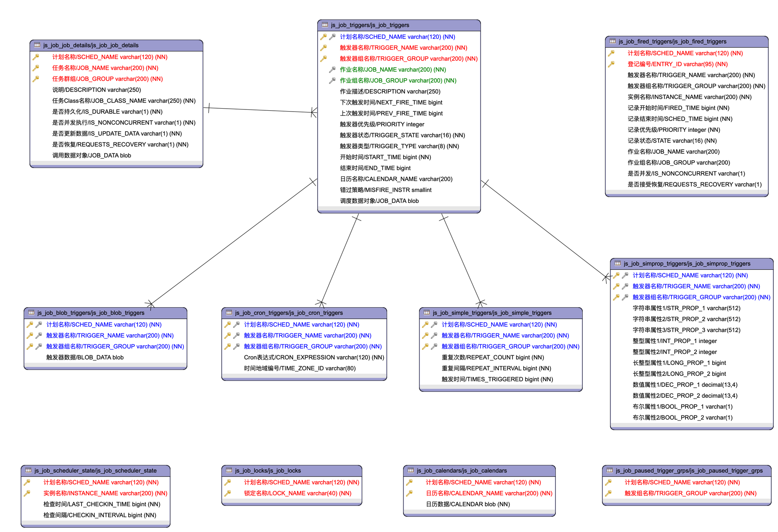The height and width of the screenshot is (532, 778).
Task: Click the gold key icon beside LOCK_NAME
Action: [228, 493]
